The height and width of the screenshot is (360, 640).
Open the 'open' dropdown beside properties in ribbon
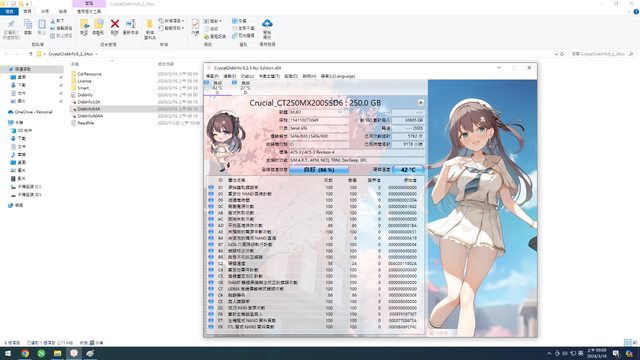pyautogui.click(x=212, y=21)
